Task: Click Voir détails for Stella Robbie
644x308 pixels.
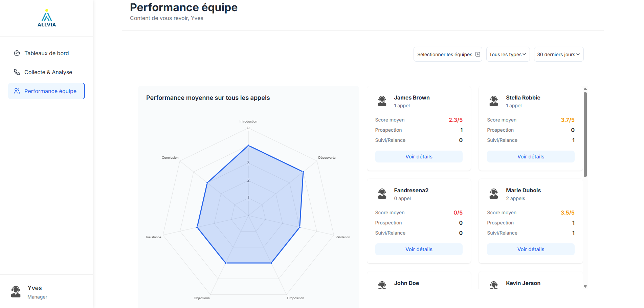Action: (x=531, y=157)
